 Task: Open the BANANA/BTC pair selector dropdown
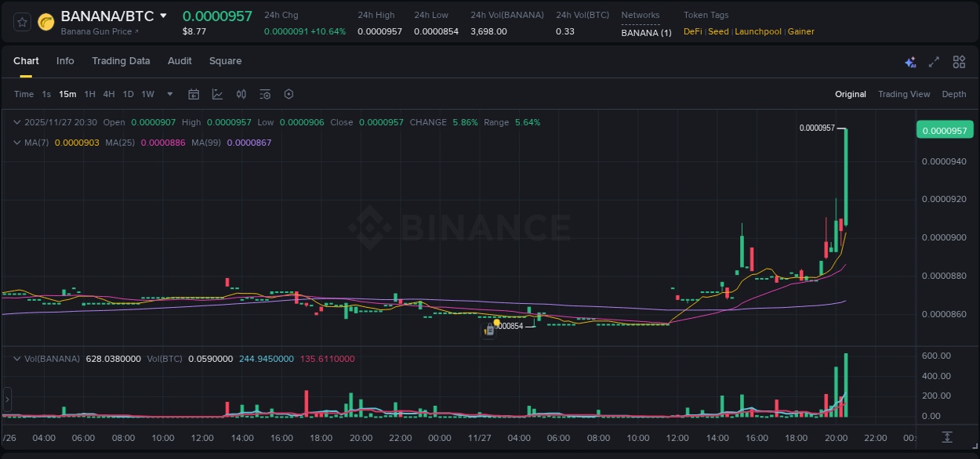163,15
